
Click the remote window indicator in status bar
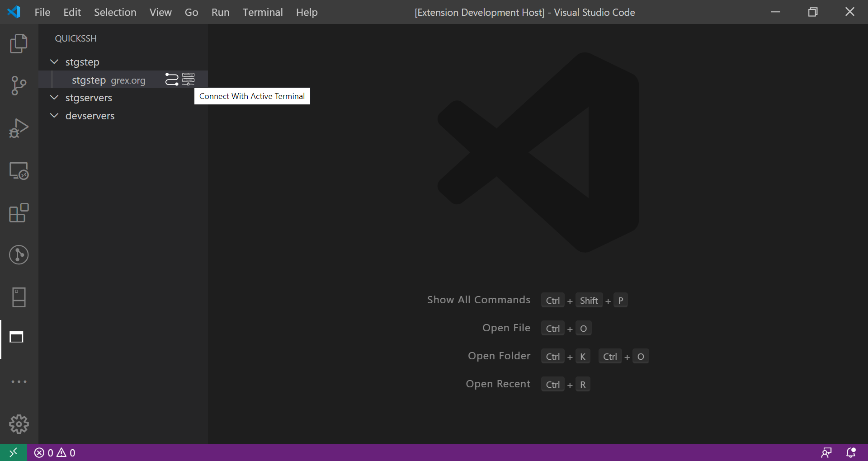coord(14,452)
